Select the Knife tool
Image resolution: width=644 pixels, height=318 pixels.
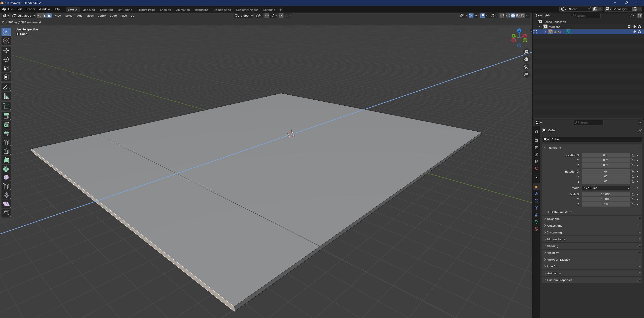(6, 151)
